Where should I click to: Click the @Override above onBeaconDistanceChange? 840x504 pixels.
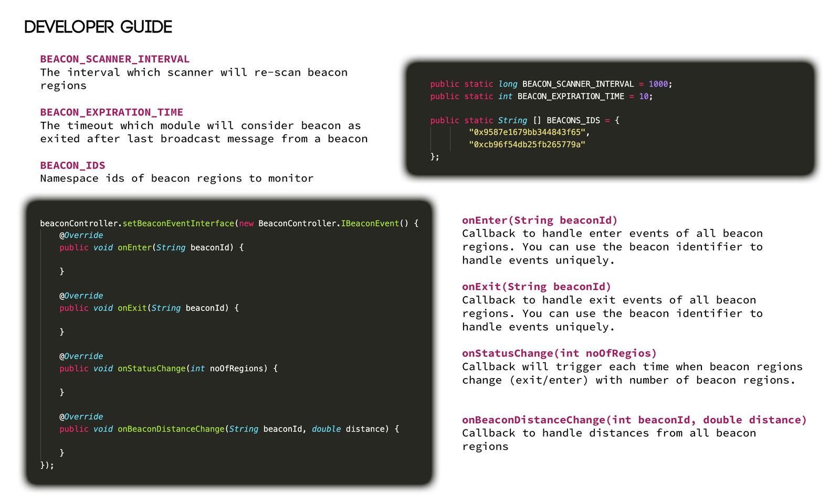(81, 416)
